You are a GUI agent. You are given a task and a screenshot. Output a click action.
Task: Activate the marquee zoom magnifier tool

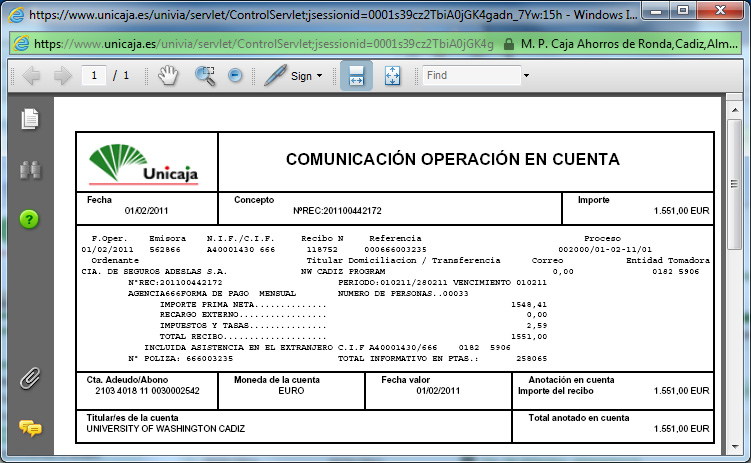(x=205, y=76)
